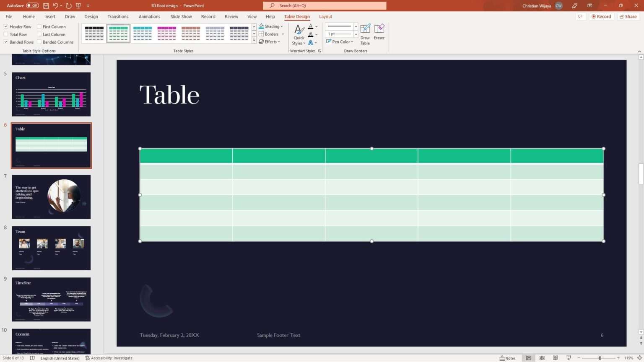This screenshot has width=644, height=362.
Task: Switch to the Transitions tab
Action: [118, 17]
